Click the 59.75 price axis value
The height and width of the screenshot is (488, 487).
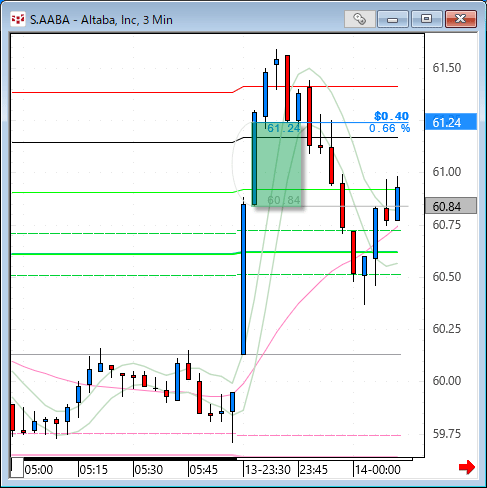point(447,434)
